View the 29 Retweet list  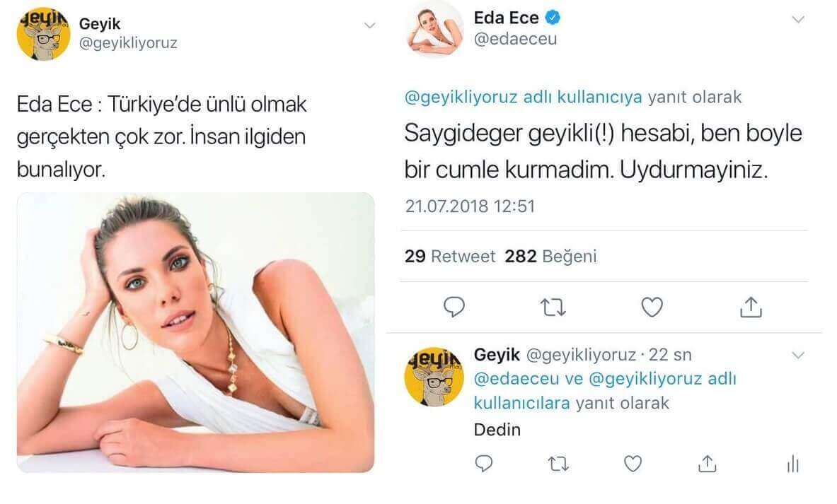point(449,256)
